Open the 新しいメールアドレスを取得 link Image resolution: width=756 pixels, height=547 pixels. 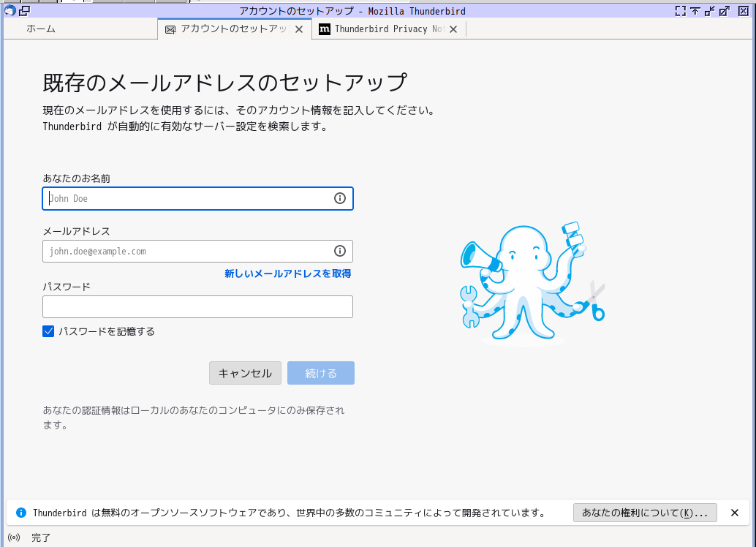(288, 273)
